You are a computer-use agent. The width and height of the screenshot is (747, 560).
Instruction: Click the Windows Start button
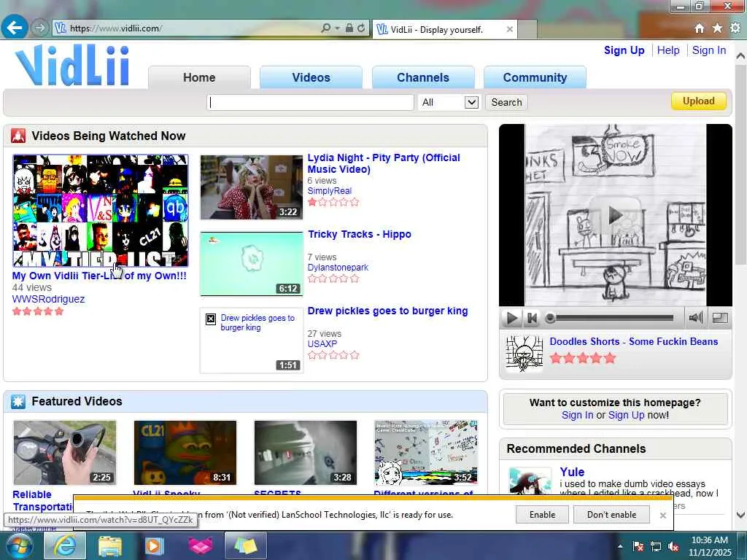(19, 546)
